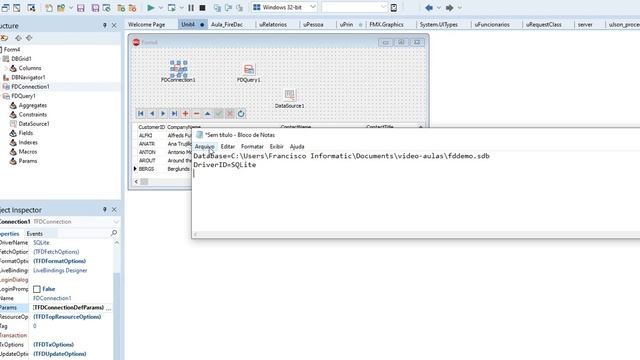Select FDConnection1 component icon on the form
640x360 pixels.
[178, 69]
